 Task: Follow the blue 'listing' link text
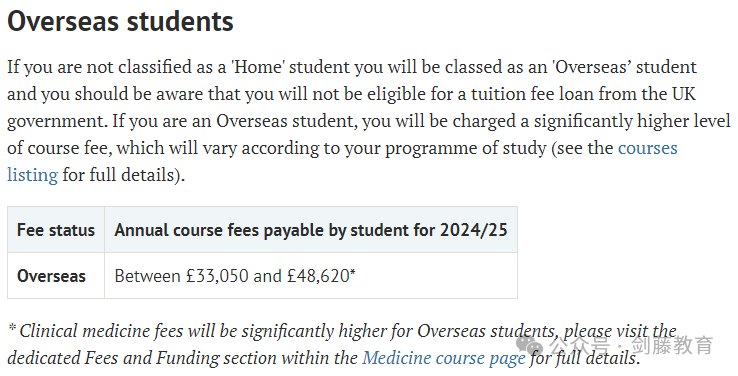tap(32, 175)
